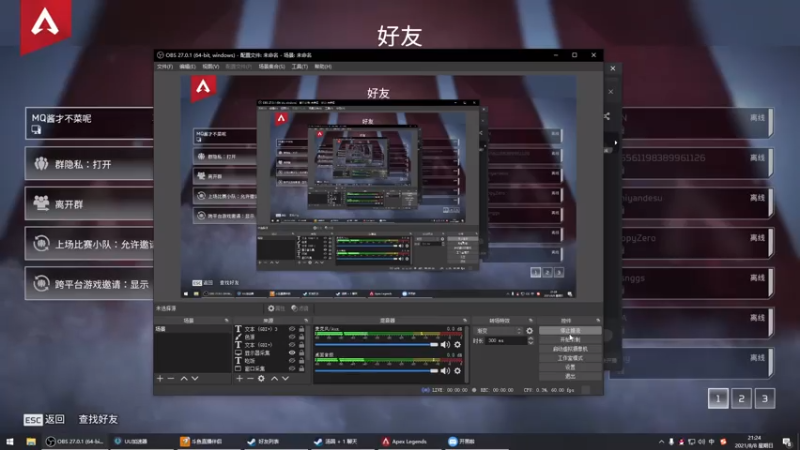800x450 pixels.
Task: Move scene down in Scenes panel
Action: pyautogui.click(x=195, y=379)
